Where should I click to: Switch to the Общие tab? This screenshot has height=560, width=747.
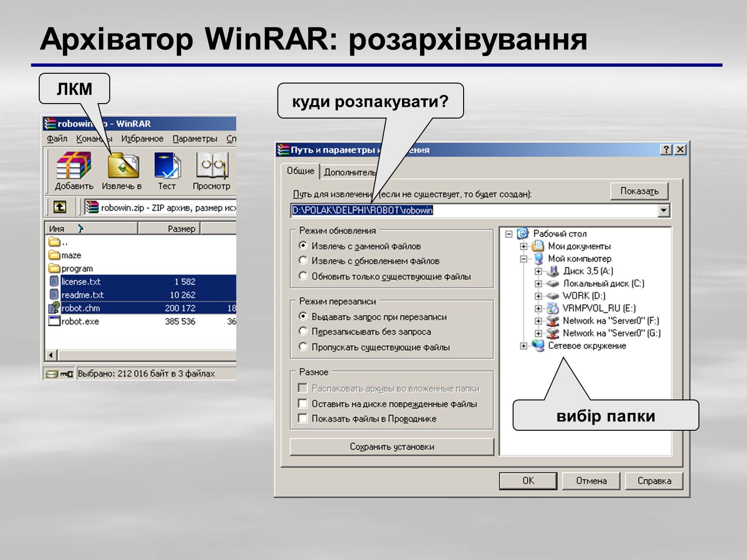300,171
